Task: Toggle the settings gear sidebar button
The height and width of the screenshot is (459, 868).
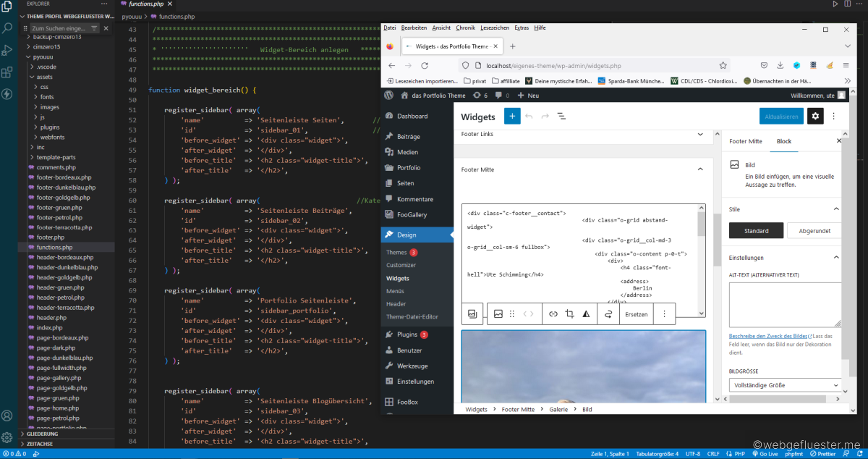Action: pyautogui.click(x=815, y=116)
